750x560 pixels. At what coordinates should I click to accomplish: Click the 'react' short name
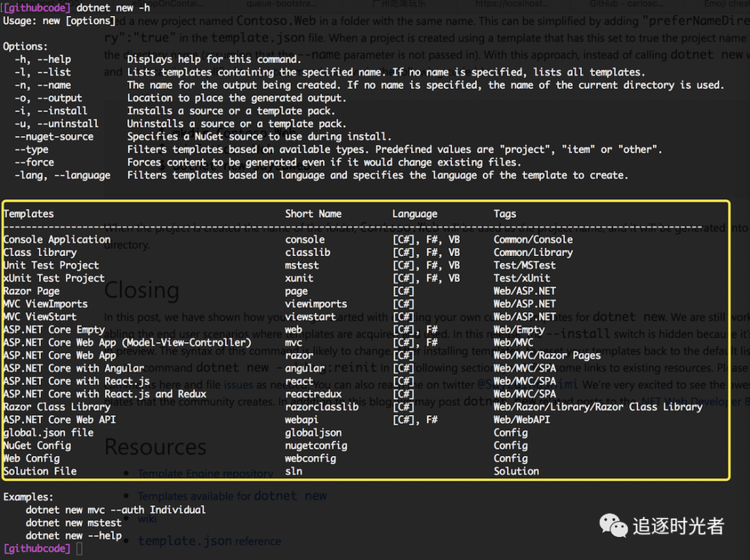click(x=299, y=381)
